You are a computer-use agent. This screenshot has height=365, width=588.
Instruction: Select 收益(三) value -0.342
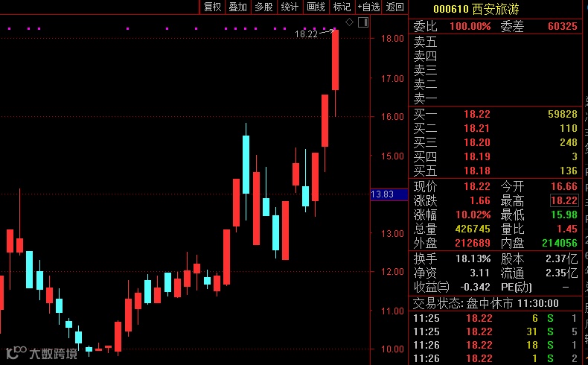pos(475,287)
